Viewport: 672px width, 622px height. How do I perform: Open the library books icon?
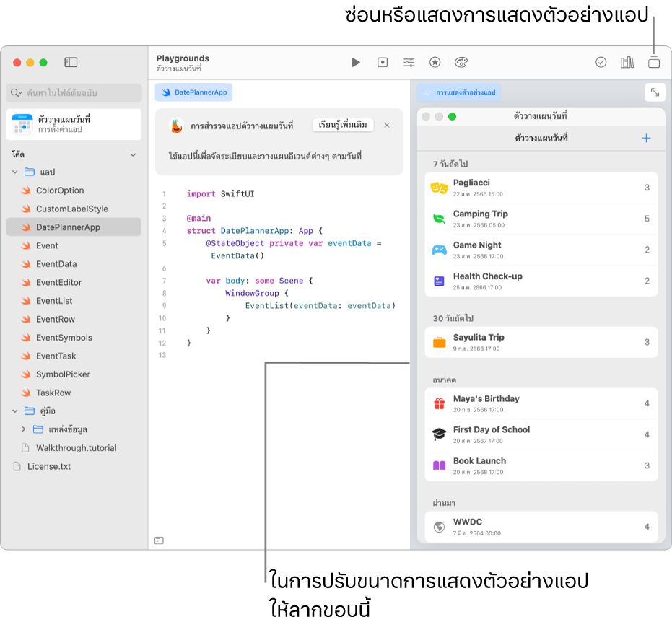[x=627, y=63]
